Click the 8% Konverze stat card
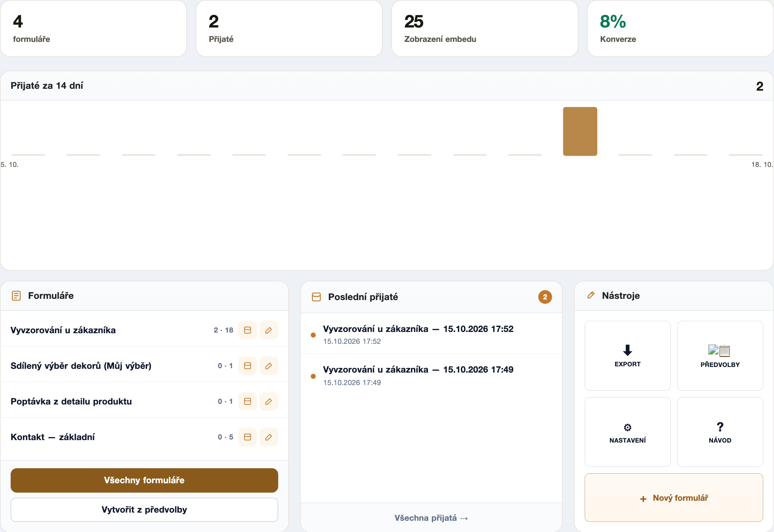Image resolution: width=774 pixels, height=532 pixels. coord(680,28)
